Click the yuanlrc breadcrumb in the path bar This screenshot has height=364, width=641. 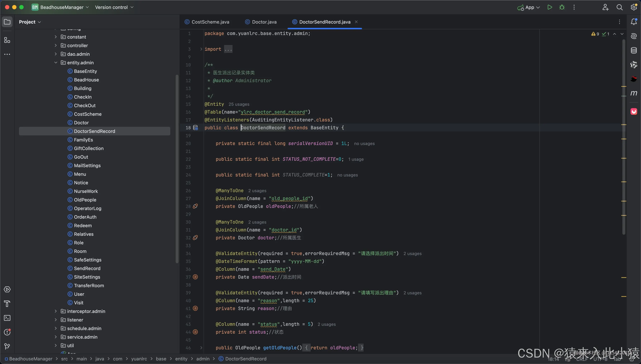139,359
